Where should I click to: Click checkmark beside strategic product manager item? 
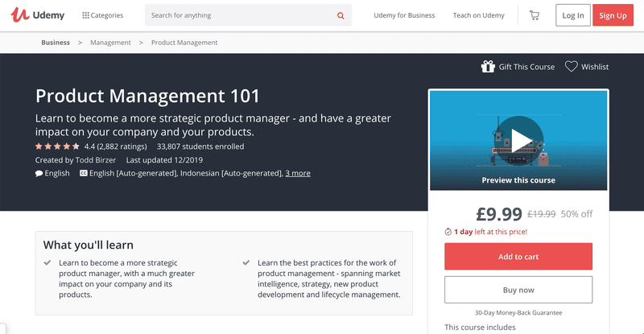tap(47, 262)
